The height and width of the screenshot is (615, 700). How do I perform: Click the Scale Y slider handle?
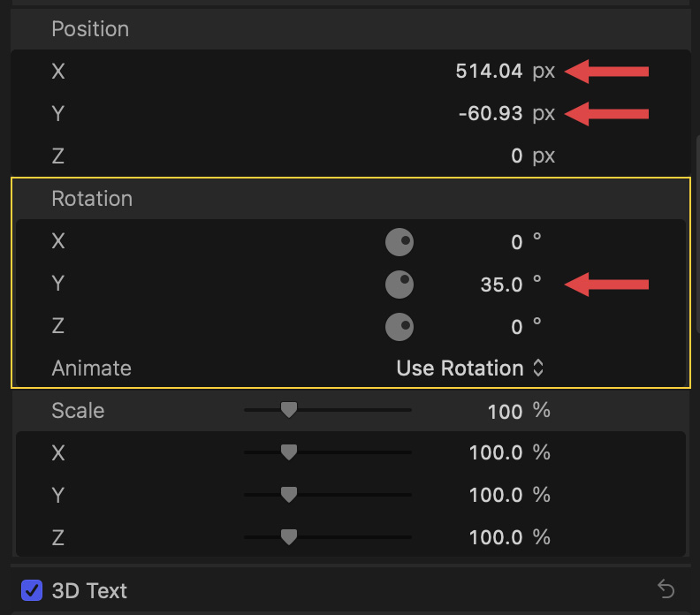(x=288, y=495)
